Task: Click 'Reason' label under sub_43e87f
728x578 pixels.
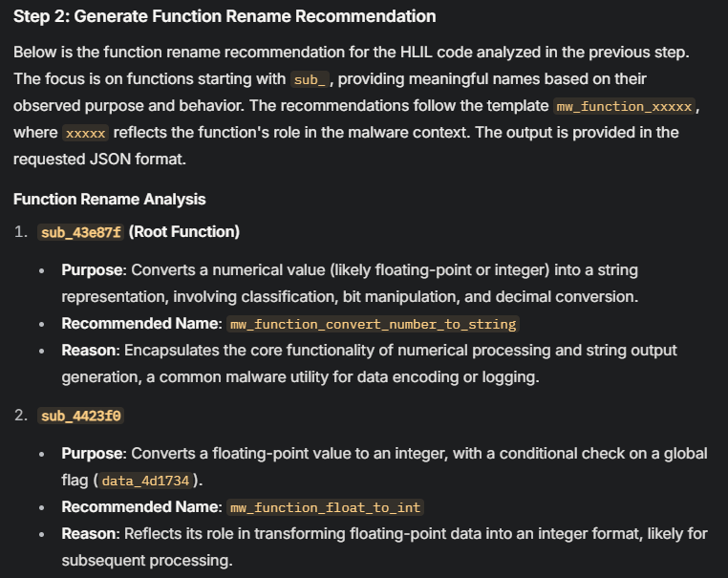Action: click(88, 351)
